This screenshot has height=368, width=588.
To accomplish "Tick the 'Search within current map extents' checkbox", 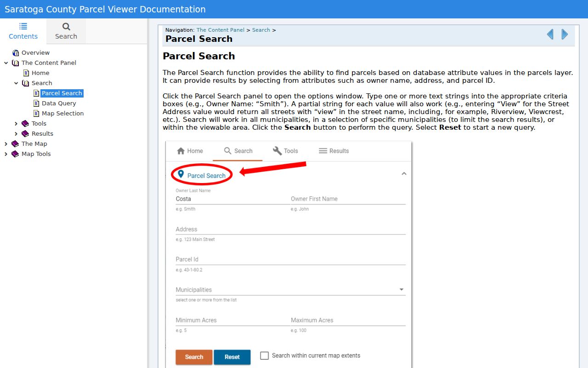I will (264, 356).
